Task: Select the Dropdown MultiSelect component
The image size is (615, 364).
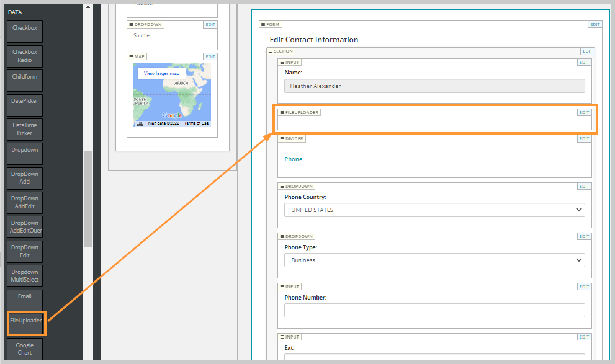Action: [24, 275]
